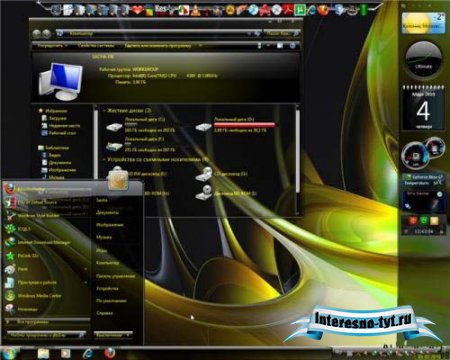
Task: Open Документы link in Start menu
Action: [x=107, y=212]
